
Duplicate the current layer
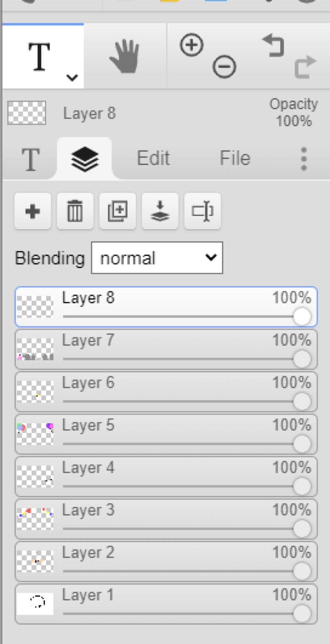[118, 211]
